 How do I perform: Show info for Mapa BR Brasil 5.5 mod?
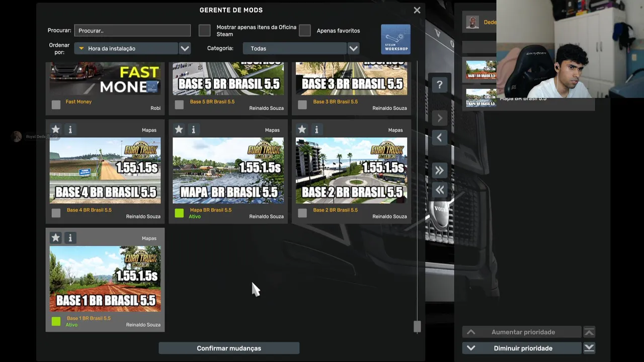tap(193, 130)
